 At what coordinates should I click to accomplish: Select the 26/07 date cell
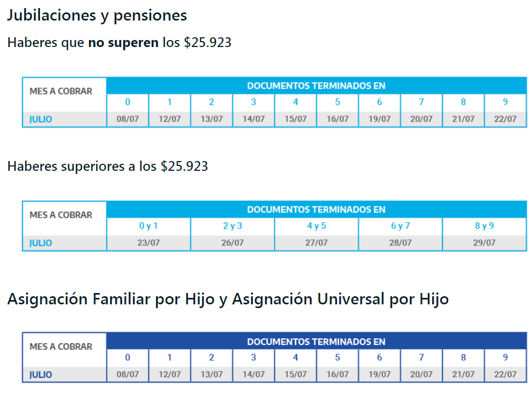pos(232,243)
